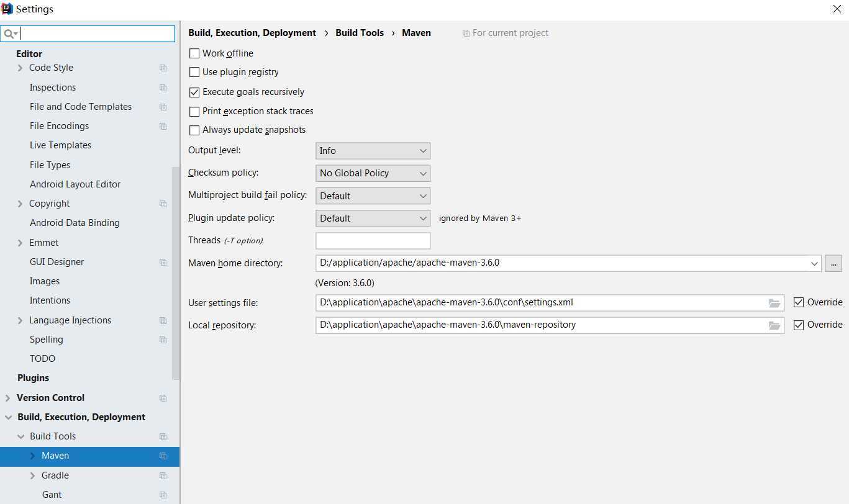849x504 pixels.
Task: Expand the Maven tree node
Action: (x=32, y=456)
